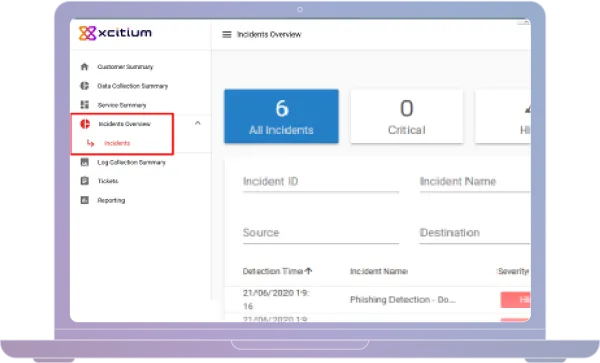
Task: Go to Tickets page
Action: 108,181
